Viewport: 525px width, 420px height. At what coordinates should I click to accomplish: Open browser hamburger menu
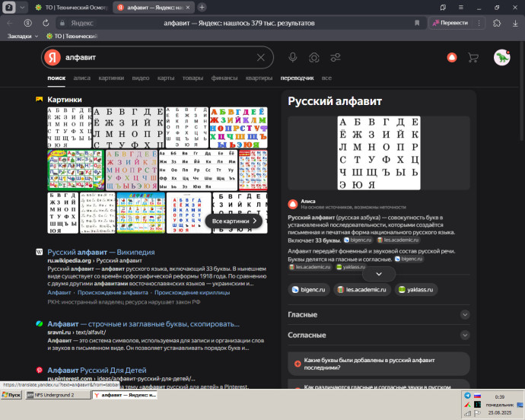click(x=461, y=7)
